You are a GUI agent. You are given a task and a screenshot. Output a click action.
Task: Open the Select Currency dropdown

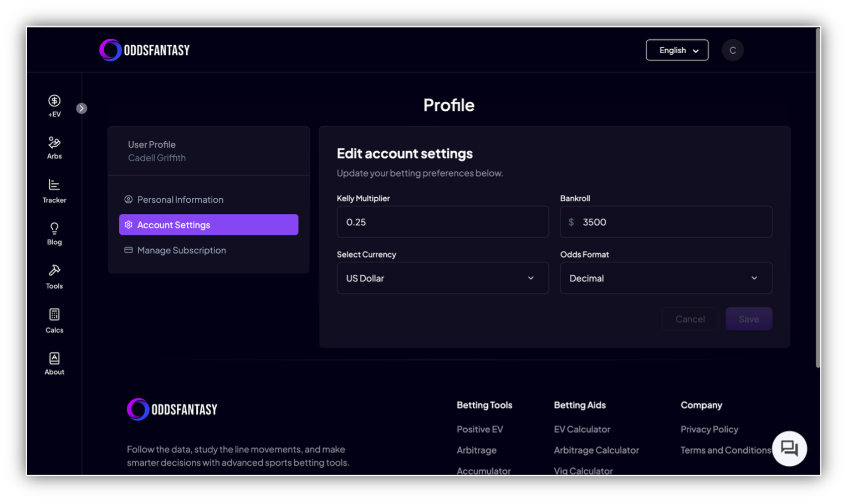coord(442,278)
